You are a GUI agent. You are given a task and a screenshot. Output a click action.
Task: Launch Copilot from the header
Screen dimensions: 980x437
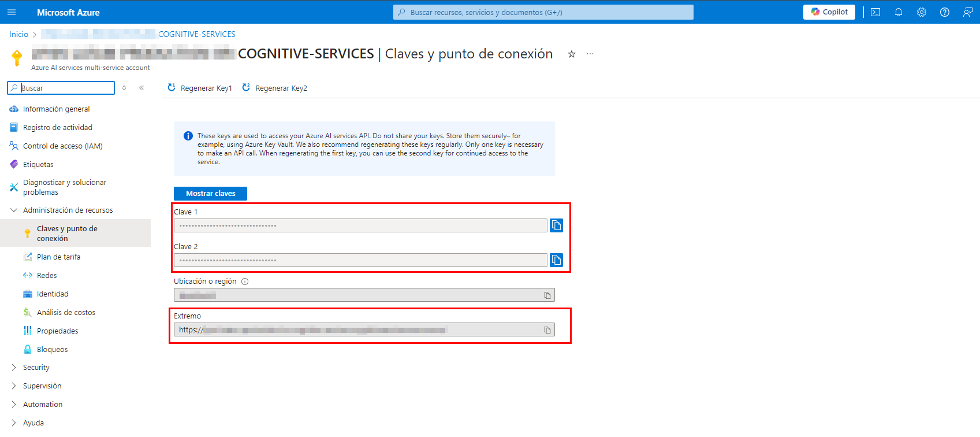pyautogui.click(x=829, y=12)
